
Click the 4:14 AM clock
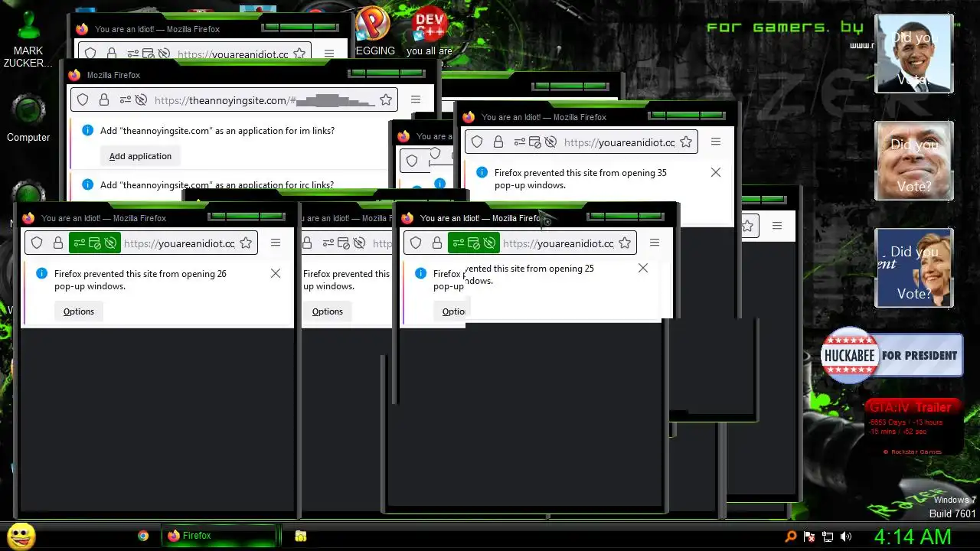point(913,536)
